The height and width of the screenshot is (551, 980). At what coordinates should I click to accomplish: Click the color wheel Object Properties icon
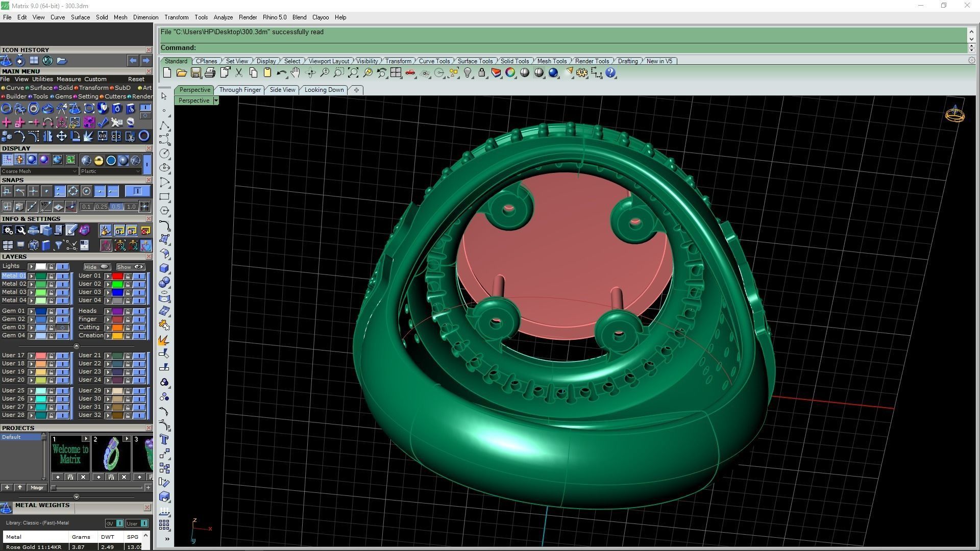pyautogui.click(x=510, y=73)
